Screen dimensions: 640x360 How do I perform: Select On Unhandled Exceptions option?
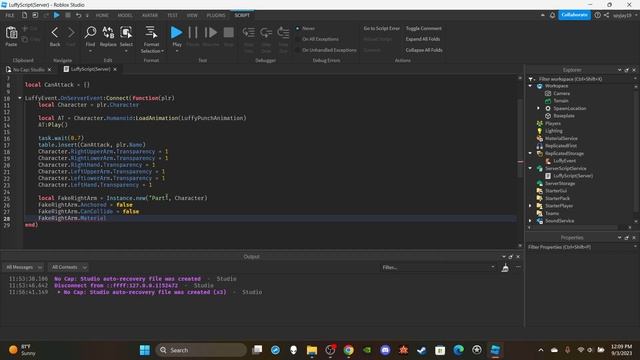coord(326,50)
